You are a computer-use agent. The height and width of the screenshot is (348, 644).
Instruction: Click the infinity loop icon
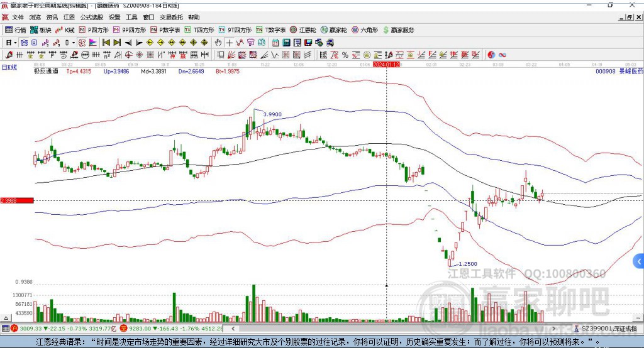click(x=502, y=55)
